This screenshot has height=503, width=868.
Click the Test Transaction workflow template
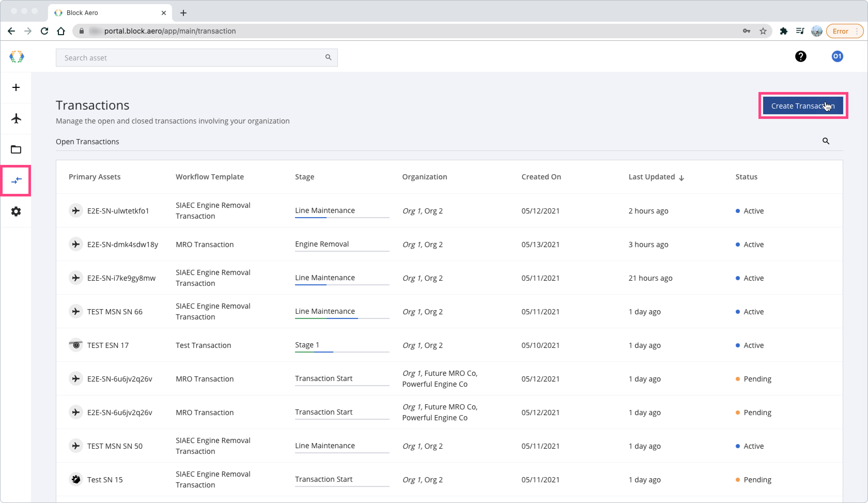(203, 345)
